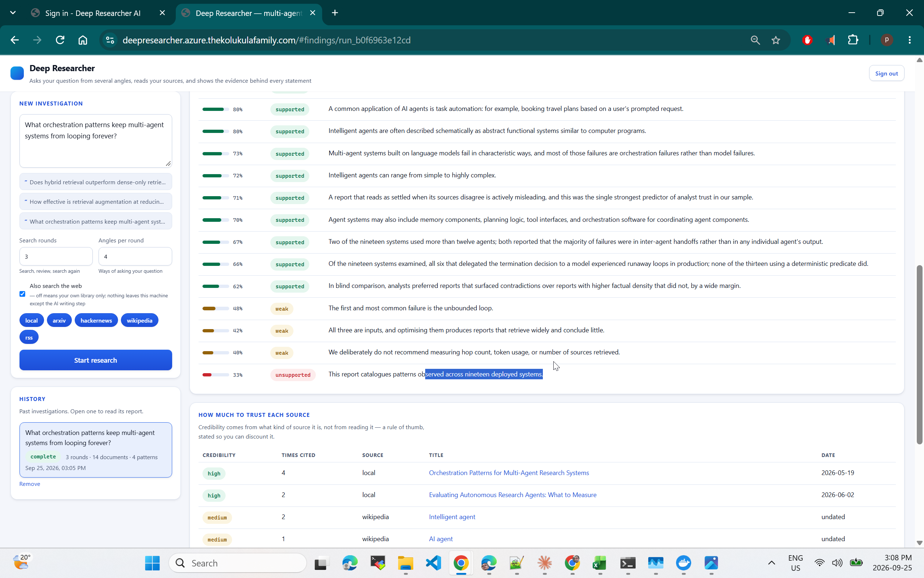Open site information icon in address bar
Viewport: 924px width, 578px height.
110,40
